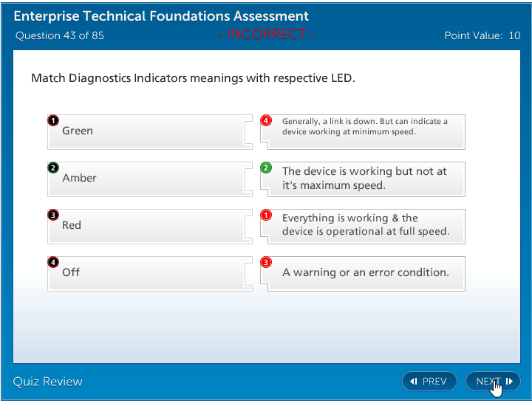Click the number 3 badge beside Red

(x=53, y=215)
